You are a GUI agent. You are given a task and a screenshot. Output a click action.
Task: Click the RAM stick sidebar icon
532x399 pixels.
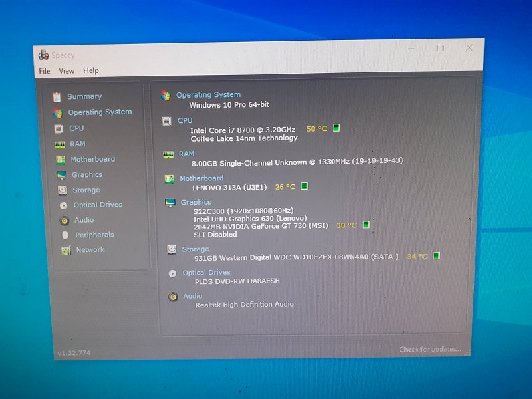[60, 144]
